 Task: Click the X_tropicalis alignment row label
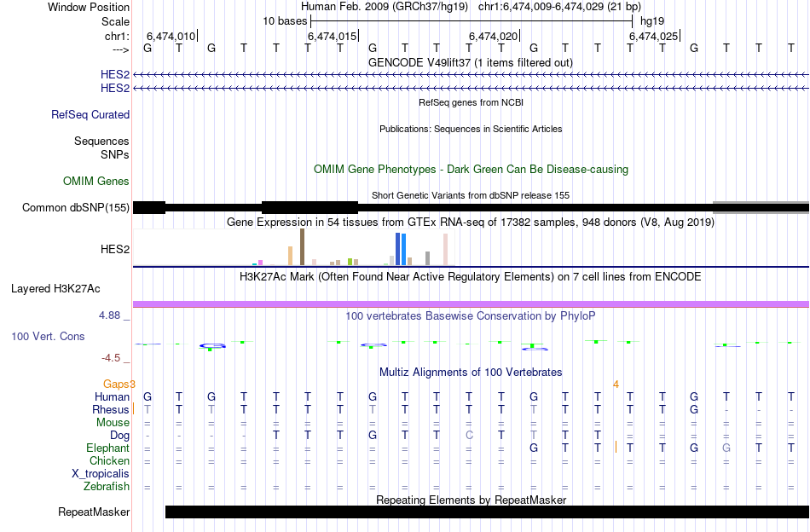click(x=101, y=474)
